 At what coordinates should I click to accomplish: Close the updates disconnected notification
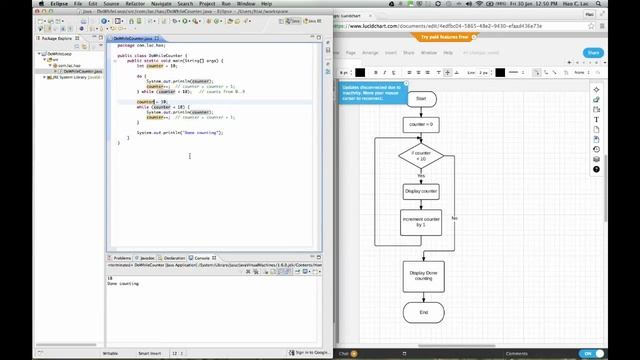pos(406,84)
